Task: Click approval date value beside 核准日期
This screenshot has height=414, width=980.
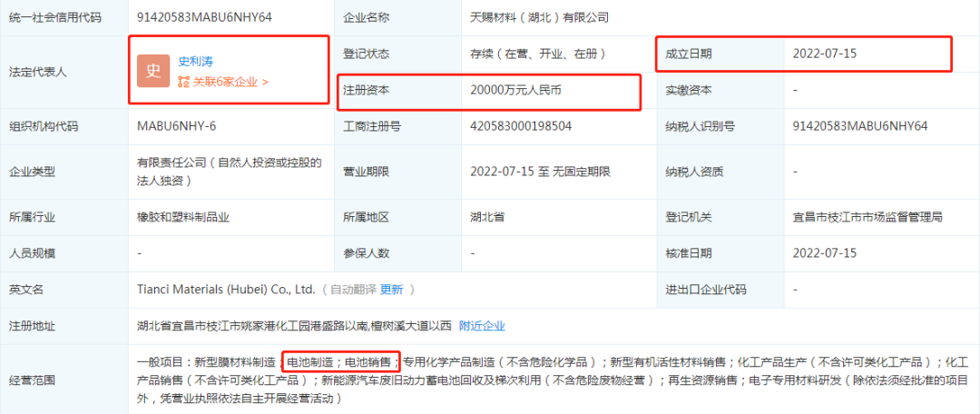Action: [x=824, y=253]
